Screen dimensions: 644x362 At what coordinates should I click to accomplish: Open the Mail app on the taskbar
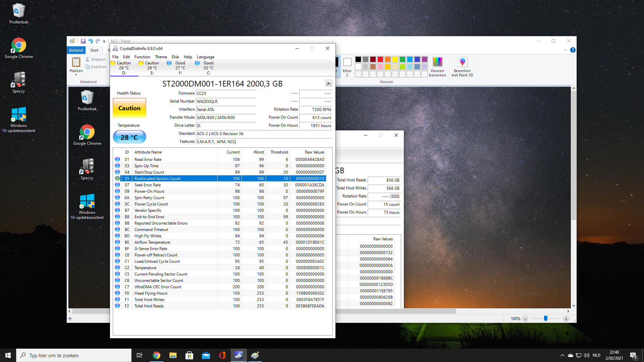(x=206, y=355)
